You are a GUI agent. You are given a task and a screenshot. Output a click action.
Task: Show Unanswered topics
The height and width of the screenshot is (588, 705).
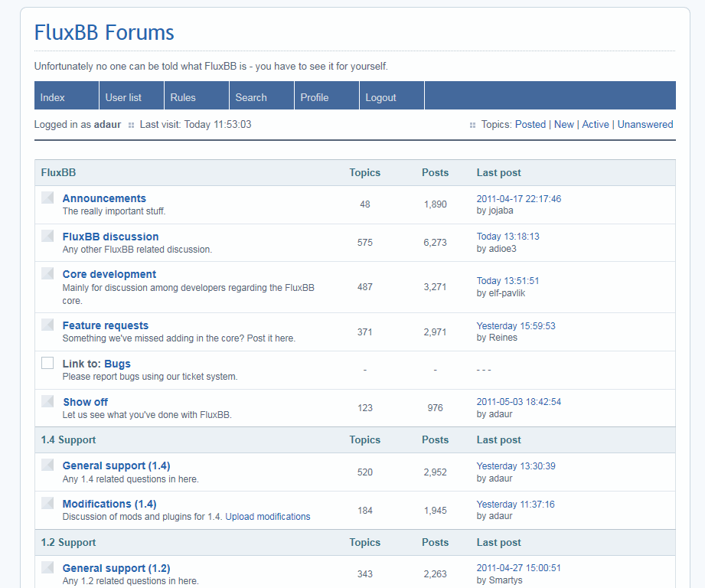tap(645, 124)
